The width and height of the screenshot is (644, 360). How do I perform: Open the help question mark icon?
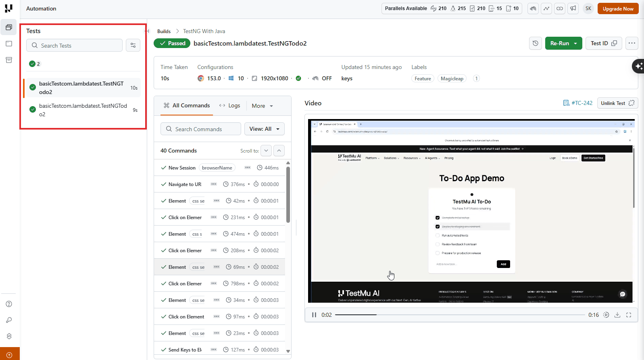click(x=9, y=304)
